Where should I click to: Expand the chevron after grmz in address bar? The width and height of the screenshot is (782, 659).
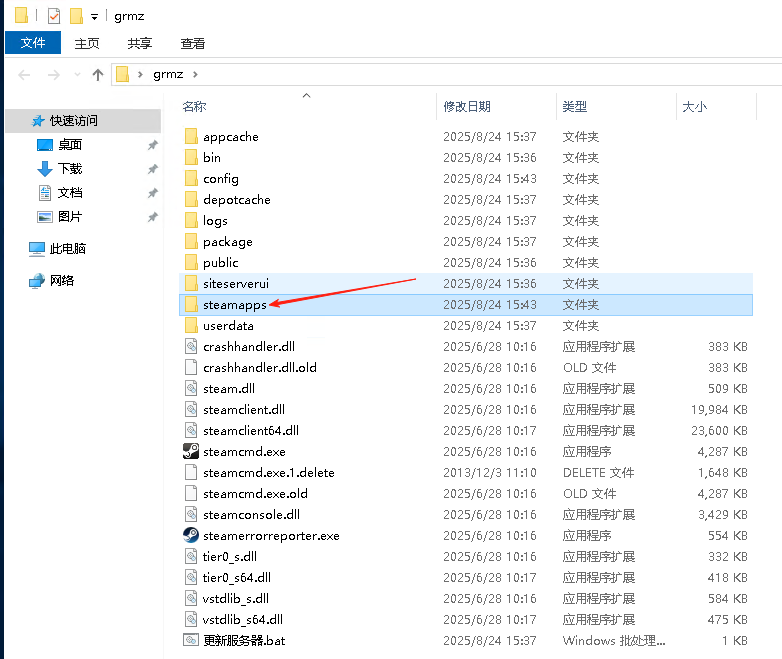196,74
